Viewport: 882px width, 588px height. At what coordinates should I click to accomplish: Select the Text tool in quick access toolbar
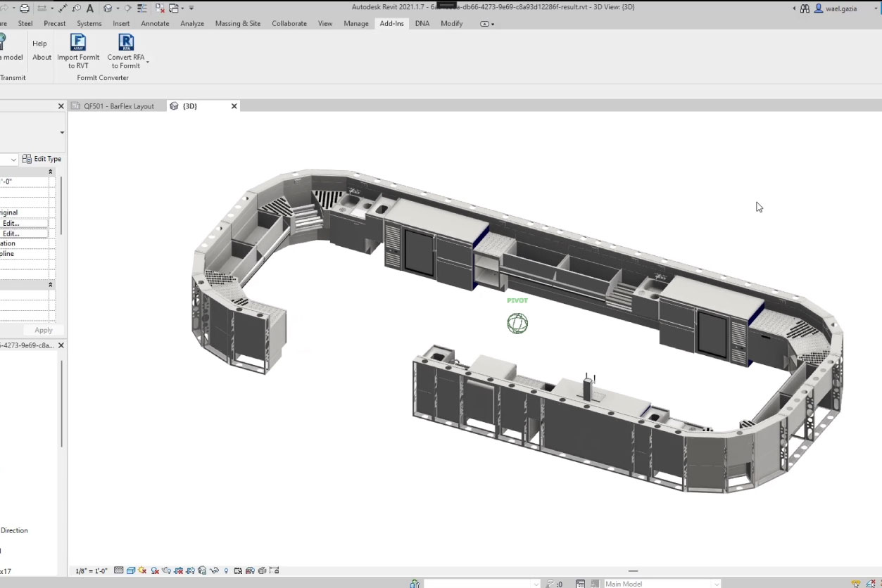tap(90, 8)
